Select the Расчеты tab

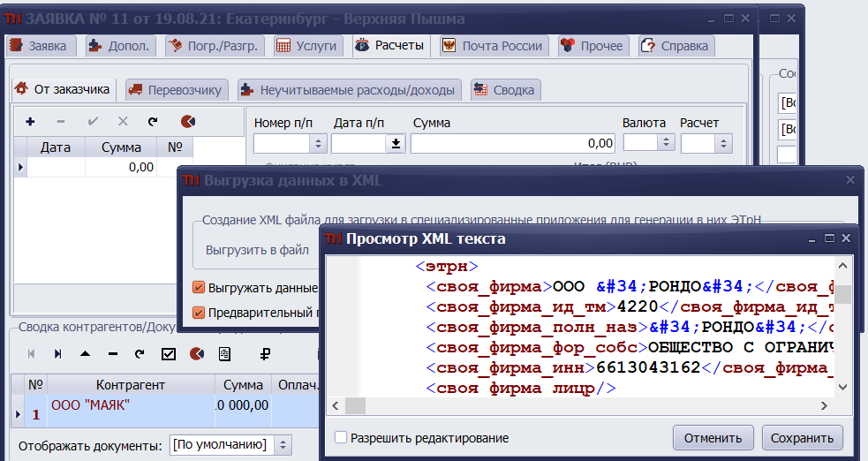pyautogui.click(x=389, y=45)
